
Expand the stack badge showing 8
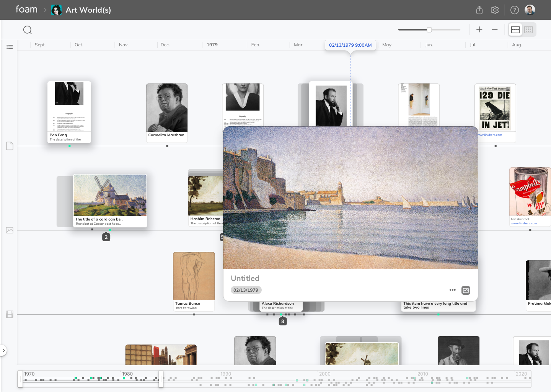pyautogui.click(x=283, y=321)
